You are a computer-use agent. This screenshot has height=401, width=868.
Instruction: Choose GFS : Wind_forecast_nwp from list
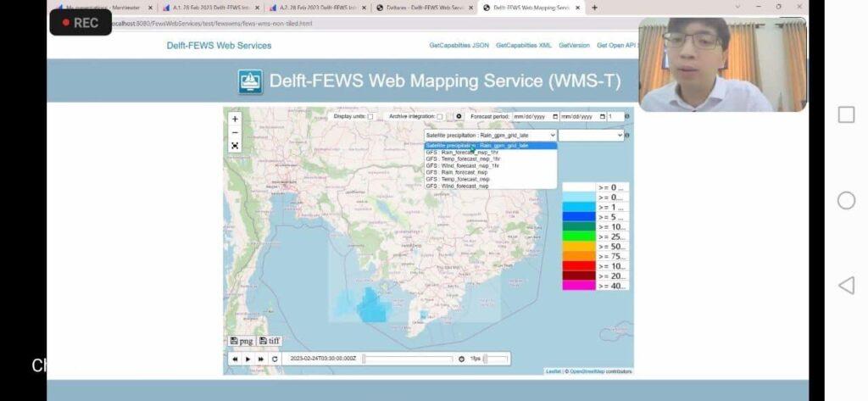(x=491, y=187)
